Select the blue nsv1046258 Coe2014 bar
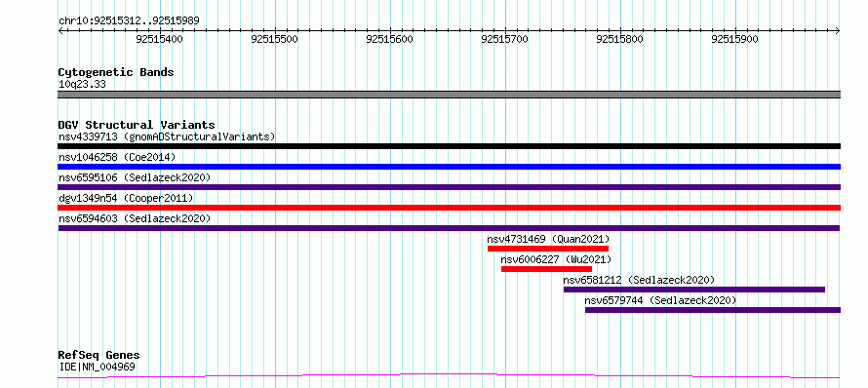868x388 pixels. (x=449, y=167)
